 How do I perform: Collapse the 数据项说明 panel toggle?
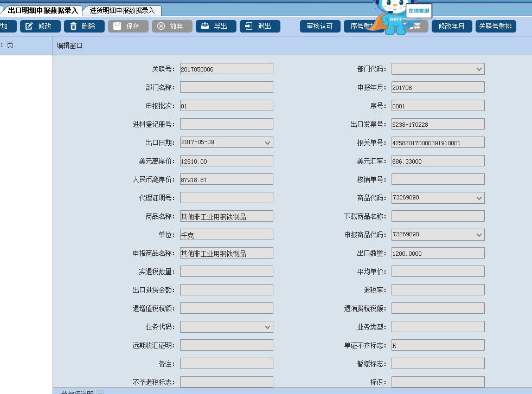[100, 392]
